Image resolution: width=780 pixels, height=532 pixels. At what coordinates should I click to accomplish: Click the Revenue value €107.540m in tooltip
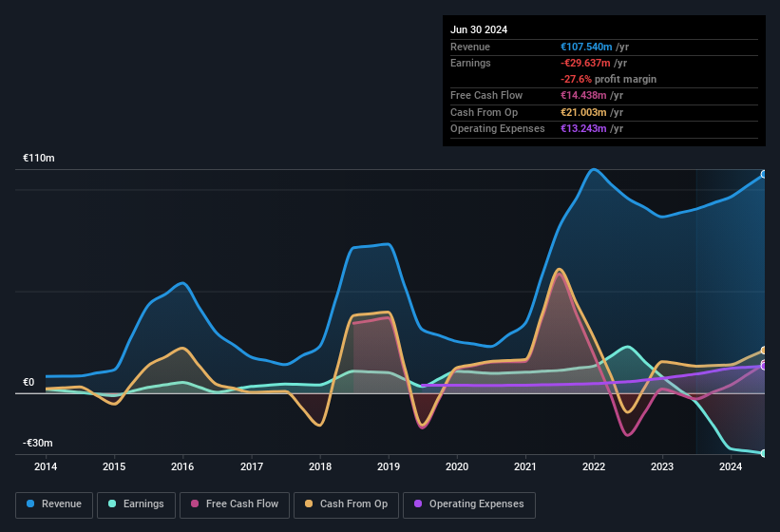tap(586, 47)
